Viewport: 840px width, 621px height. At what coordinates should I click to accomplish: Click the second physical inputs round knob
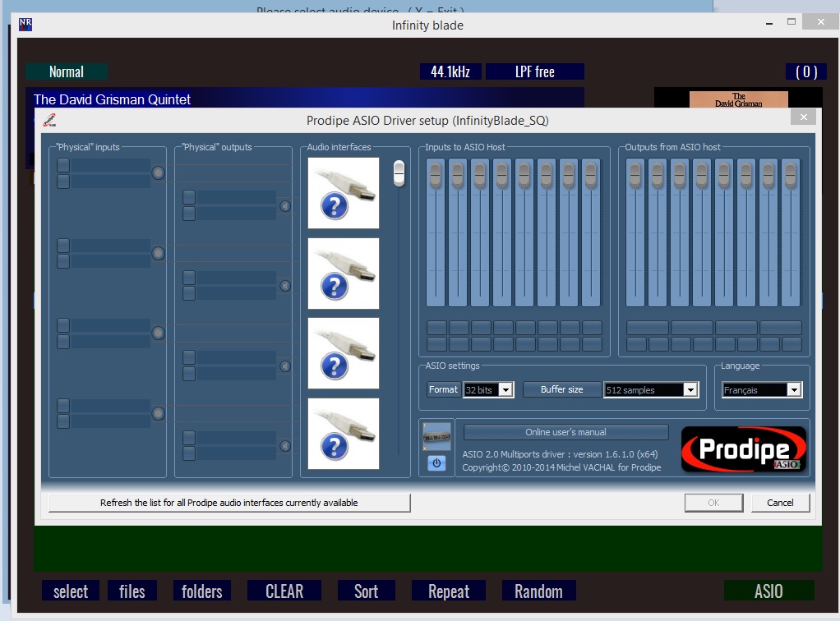(x=158, y=253)
